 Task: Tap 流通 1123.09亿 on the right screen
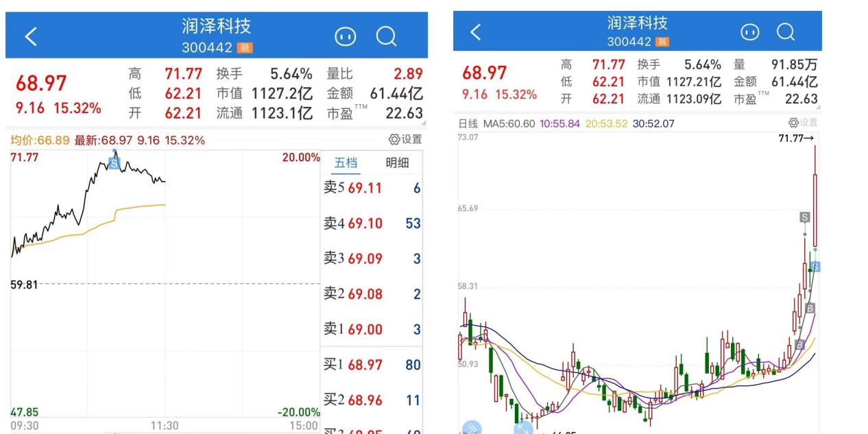click(679, 99)
